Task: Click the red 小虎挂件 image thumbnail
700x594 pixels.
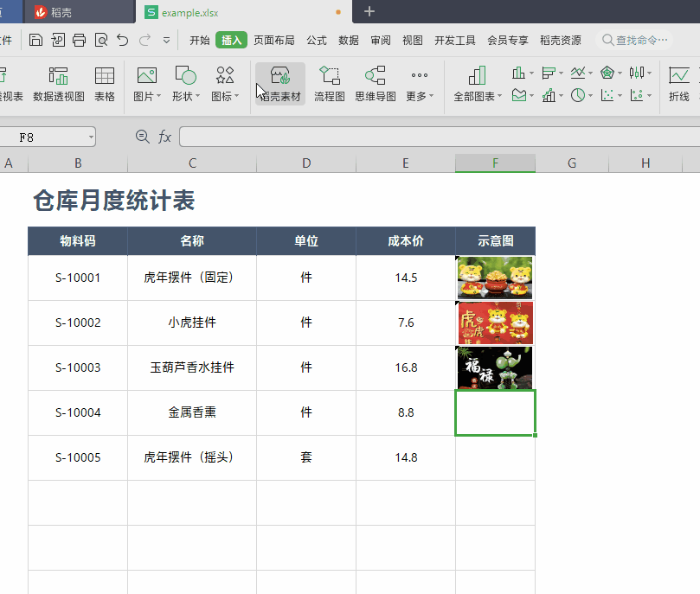Action: [x=495, y=323]
